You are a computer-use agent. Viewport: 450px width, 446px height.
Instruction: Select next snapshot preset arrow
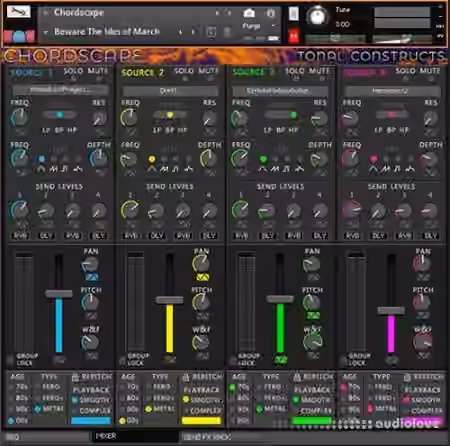click(x=193, y=32)
